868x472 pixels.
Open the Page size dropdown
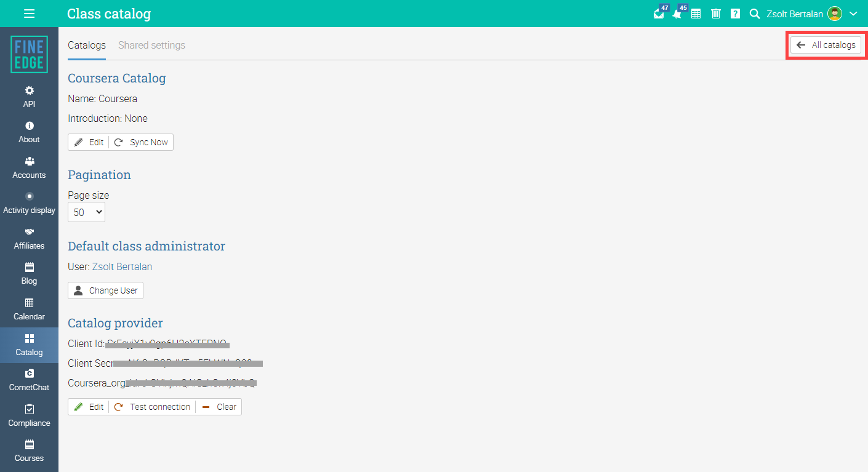point(86,212)
